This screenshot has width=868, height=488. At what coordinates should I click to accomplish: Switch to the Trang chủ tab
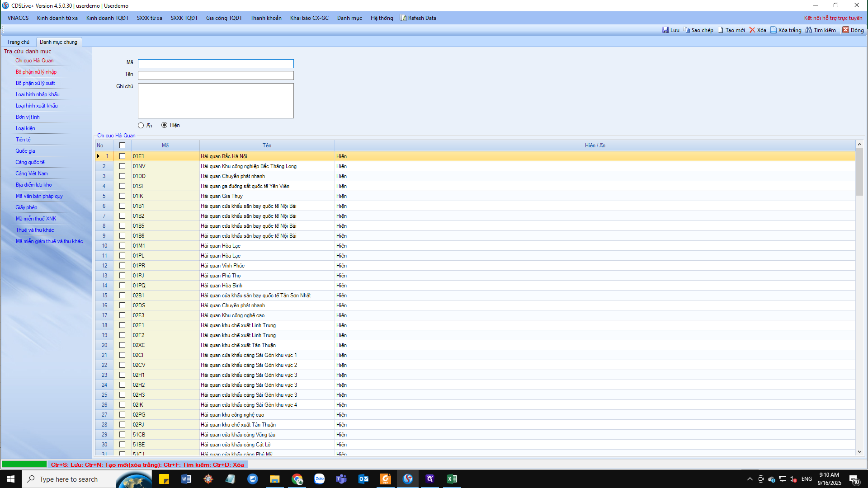pos(18,42)
